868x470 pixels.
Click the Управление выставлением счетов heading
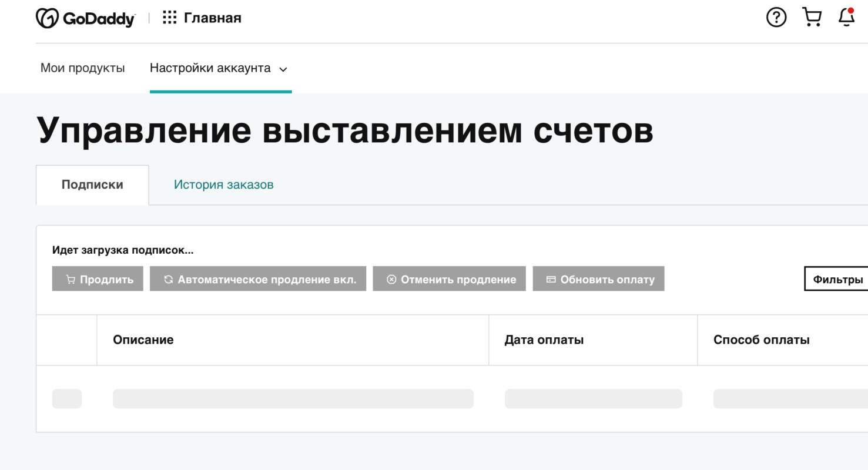pos(346,131)
